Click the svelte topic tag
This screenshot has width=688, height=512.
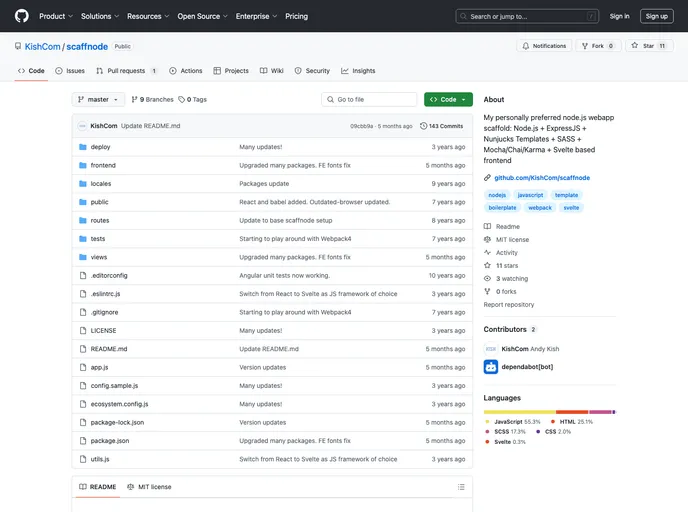click(x=571, y=208)
